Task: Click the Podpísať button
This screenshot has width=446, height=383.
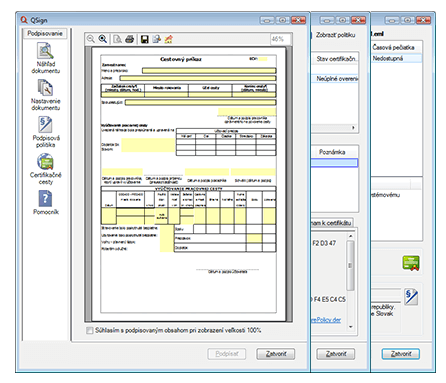Action: [x=227, y=354]
